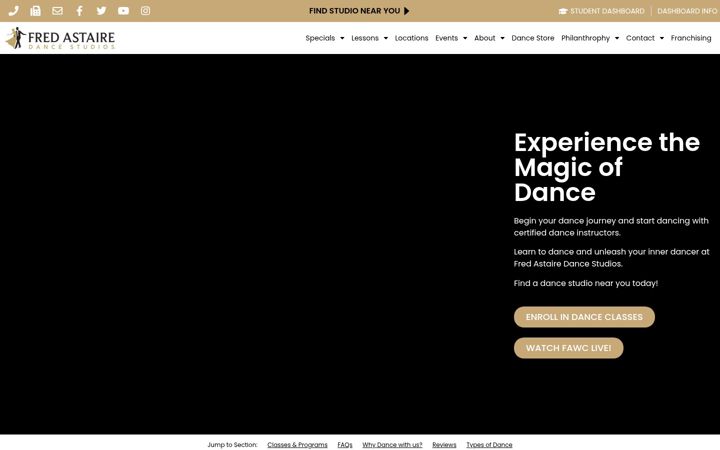Jump to the FAQs section
720x450 pixels.
345,445
